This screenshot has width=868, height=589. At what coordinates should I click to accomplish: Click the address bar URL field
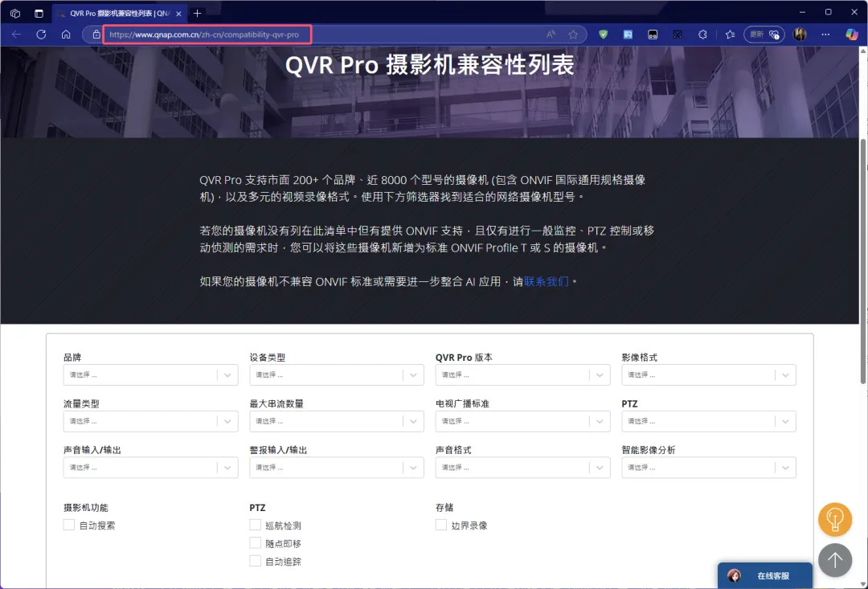[321, 35]
